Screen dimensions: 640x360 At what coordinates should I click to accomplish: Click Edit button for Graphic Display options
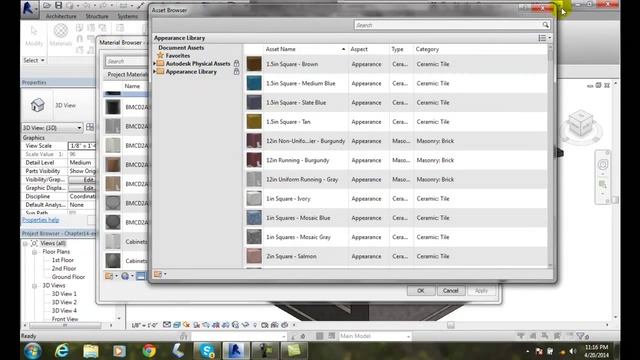tap(82, 188)
